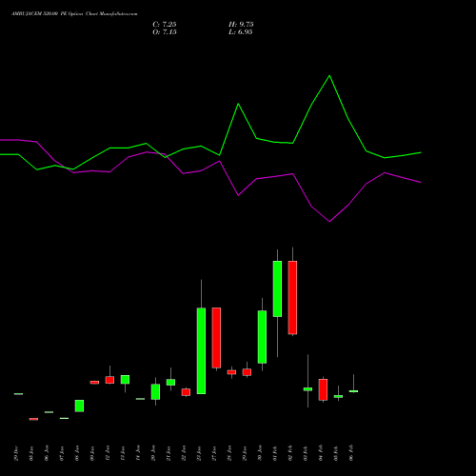Click the purple line's lowest trough
This screenshot has height=476, width=476.
click(329, 222)
